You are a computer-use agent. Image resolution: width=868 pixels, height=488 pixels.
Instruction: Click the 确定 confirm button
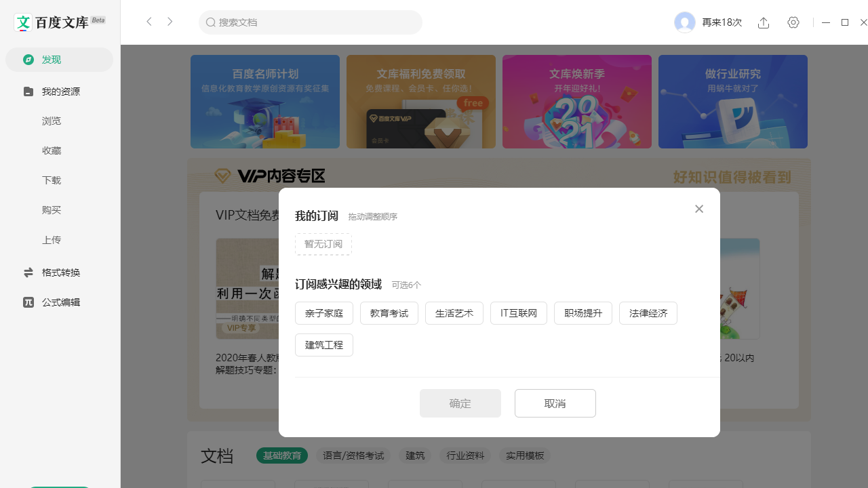pos(460,403)
